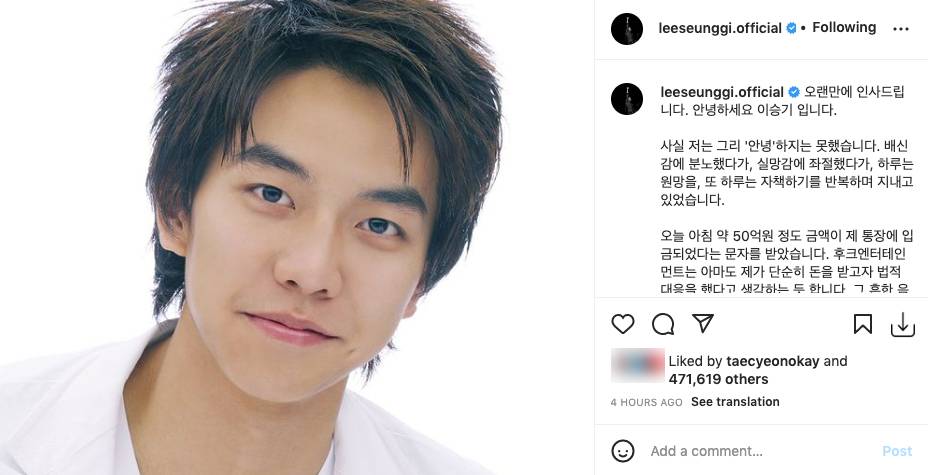
Task: Toggle the Following status button
Action: click(x=844, y=27)
